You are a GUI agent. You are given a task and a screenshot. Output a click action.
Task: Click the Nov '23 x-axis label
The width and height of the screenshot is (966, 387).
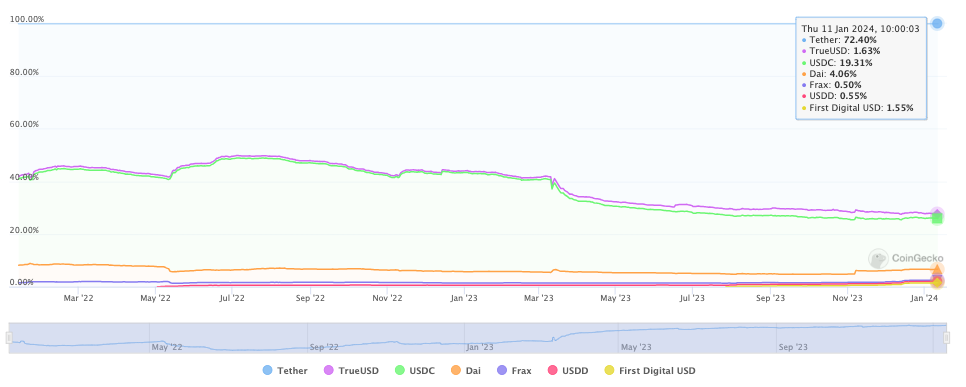(848, 298)
